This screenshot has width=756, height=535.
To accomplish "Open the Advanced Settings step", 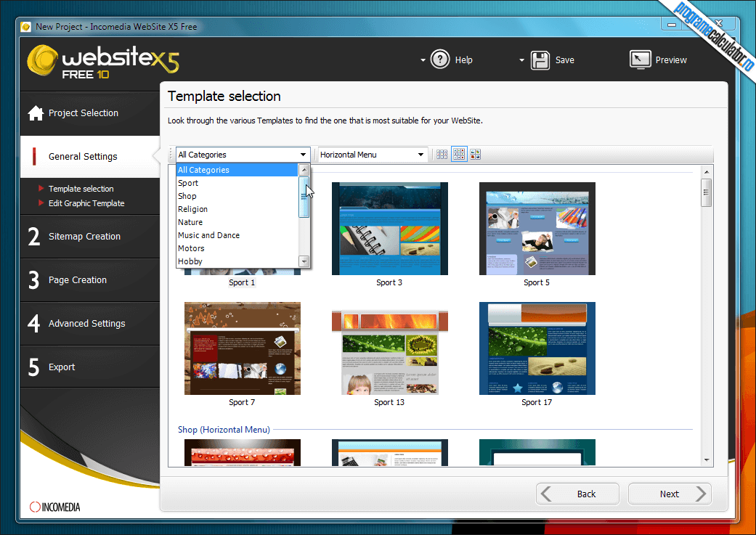I will 90,324.
